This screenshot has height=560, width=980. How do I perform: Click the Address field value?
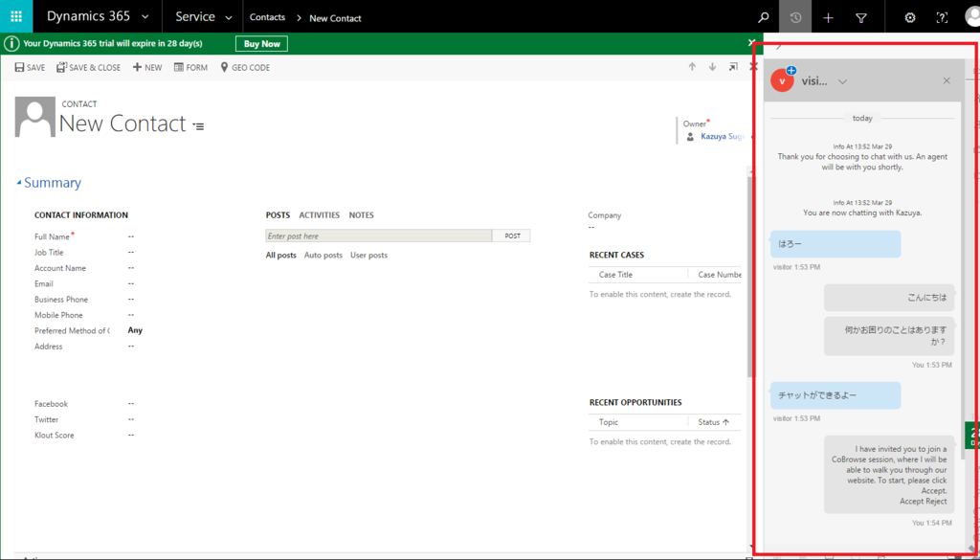click(x=131, y=347)
